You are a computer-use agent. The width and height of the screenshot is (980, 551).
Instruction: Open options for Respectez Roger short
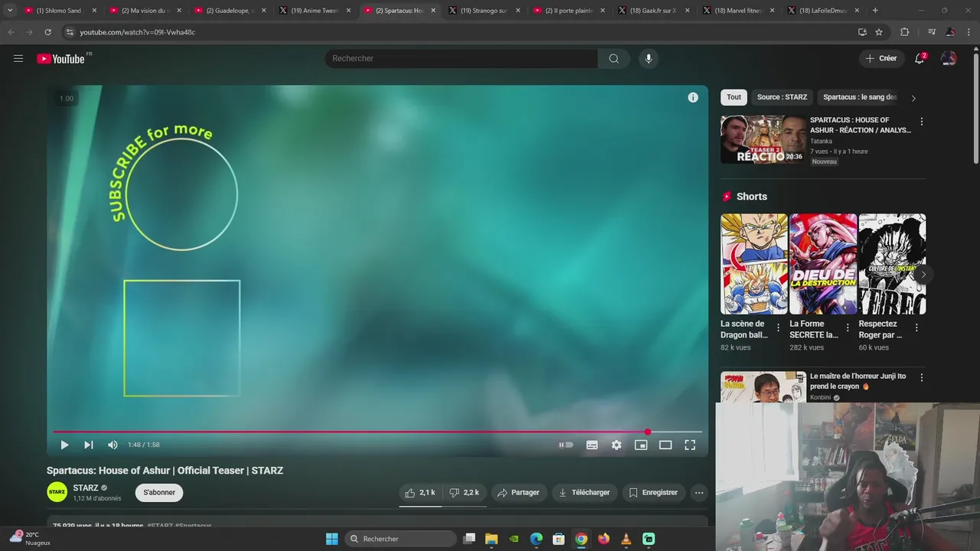coord(916,328)
